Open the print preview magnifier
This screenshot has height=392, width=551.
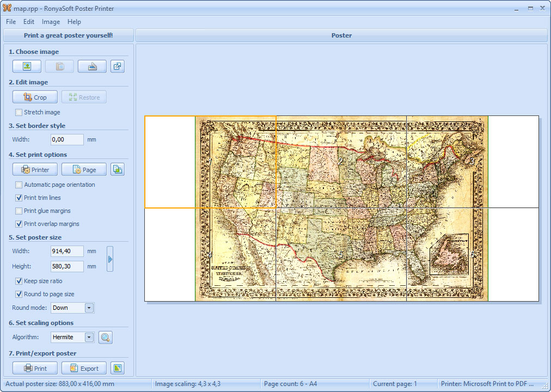point(105,337)
